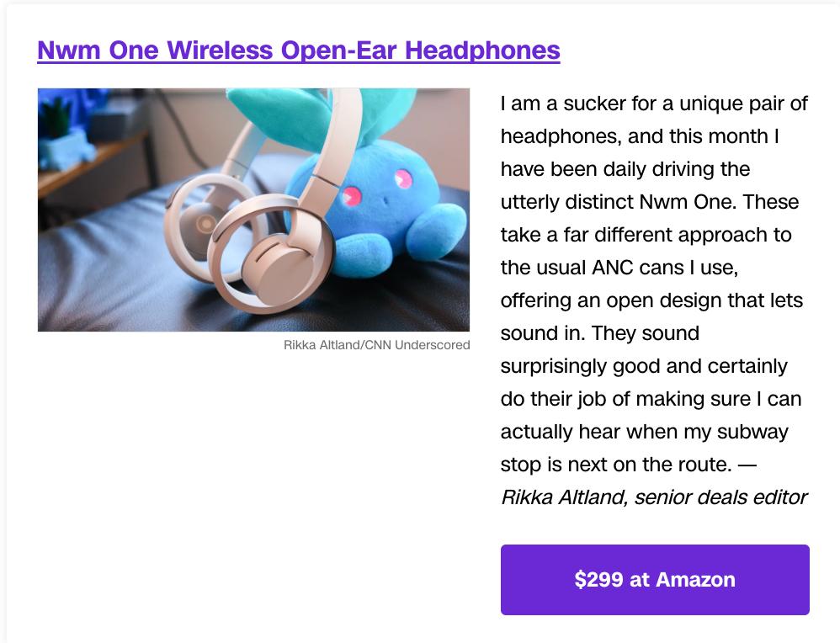
Task: Click the Rikka Altland/CNN Underscored photo credit
Action: click(x=376, y=345)
